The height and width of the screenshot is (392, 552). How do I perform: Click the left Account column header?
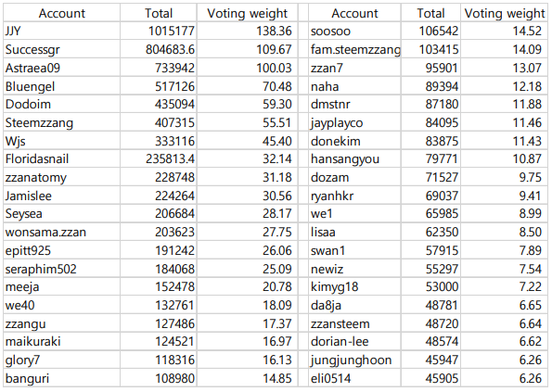pos(62,13)
